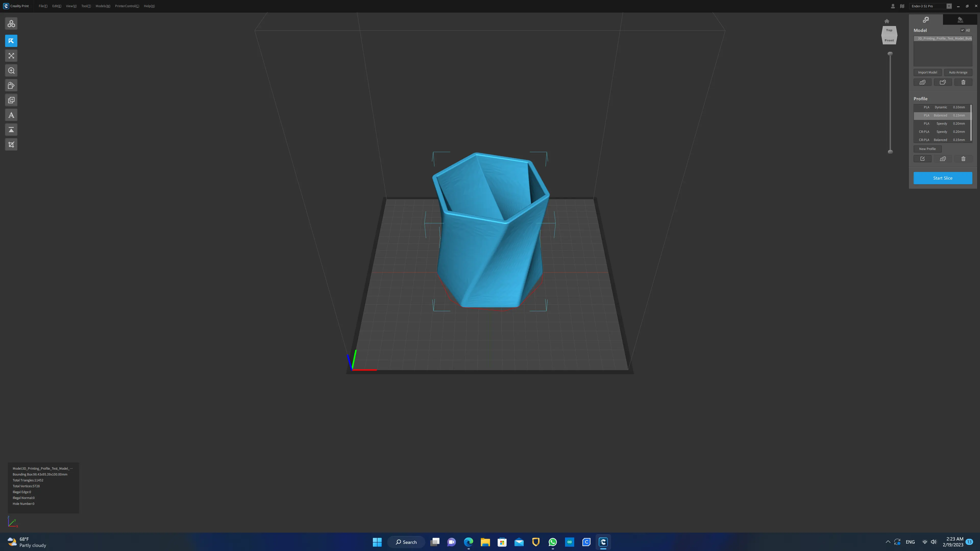Select PLA Speedy 0.20mm profile

(942, 123)
